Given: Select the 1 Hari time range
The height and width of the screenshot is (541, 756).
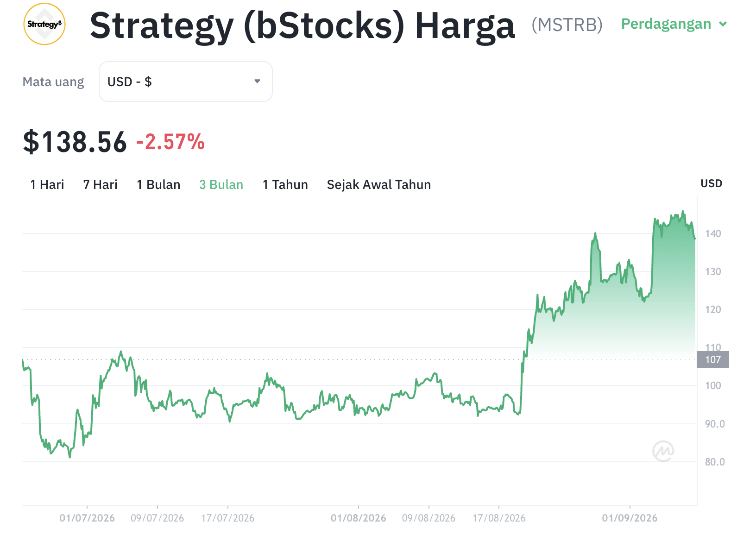Looking at the screenshot, I should click(x=47, y=185).
